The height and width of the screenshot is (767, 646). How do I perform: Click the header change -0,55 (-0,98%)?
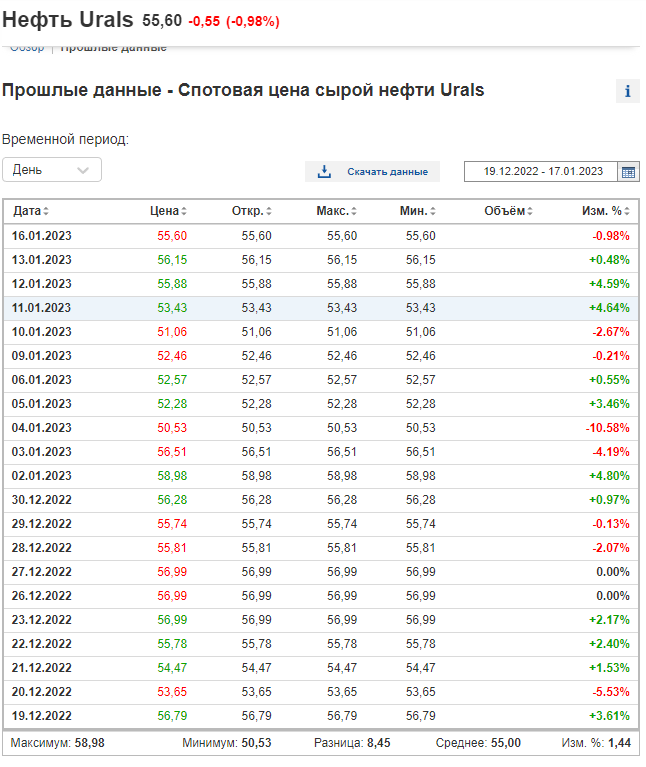point(234,22)
